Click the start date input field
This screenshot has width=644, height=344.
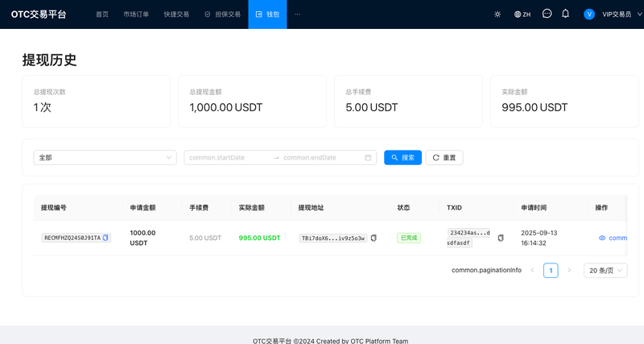228,158
